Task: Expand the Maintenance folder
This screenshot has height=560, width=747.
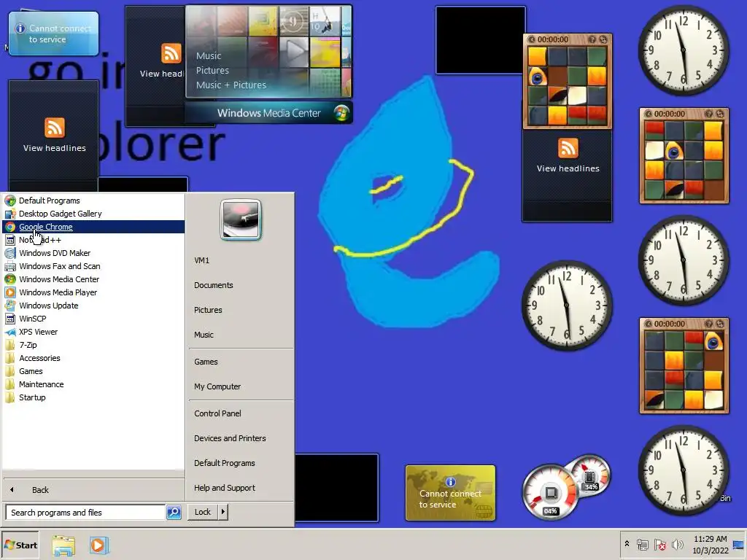Action: tap(93, 384)
